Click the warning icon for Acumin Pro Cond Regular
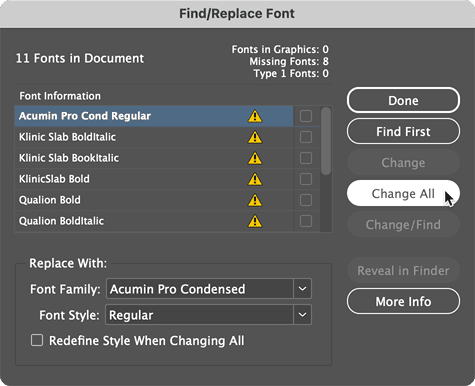Screen dimensions: 475x386 pyautogui.click(x=255, y=116)
